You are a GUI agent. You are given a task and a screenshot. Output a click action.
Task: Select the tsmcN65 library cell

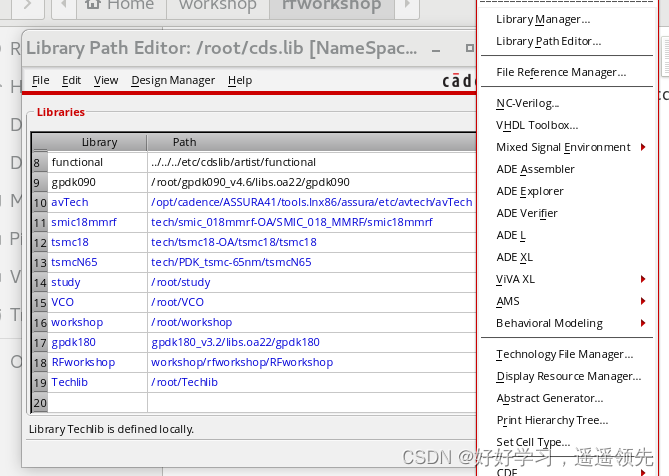tap(97, 263)
